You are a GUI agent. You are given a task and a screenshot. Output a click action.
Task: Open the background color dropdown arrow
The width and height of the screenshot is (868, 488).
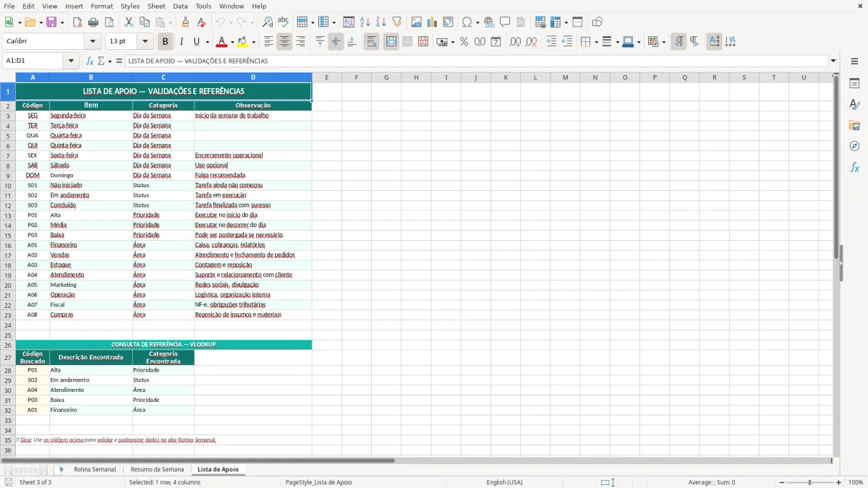(x=253, y=42)
